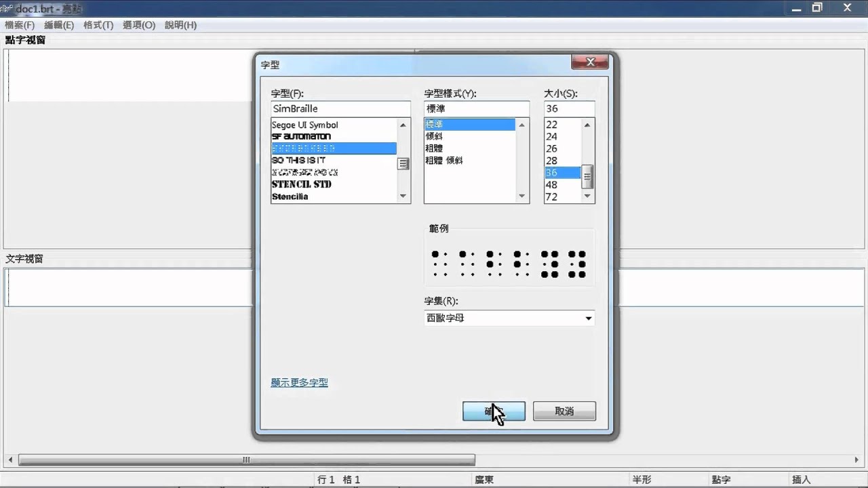The width and height of the screenshot is (868, 488).
Task: Close the 字型 dialog with X
Action: pos(589,62)
